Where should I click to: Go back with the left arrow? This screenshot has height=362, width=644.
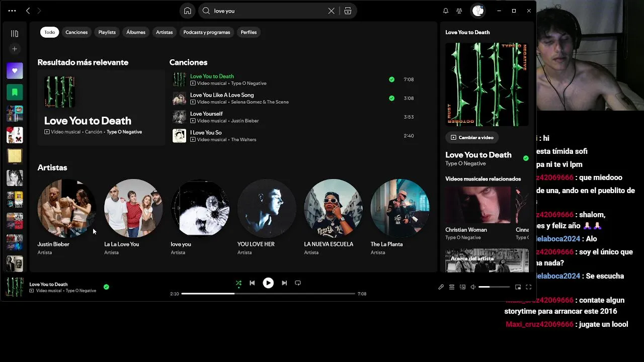click(28, 11)
